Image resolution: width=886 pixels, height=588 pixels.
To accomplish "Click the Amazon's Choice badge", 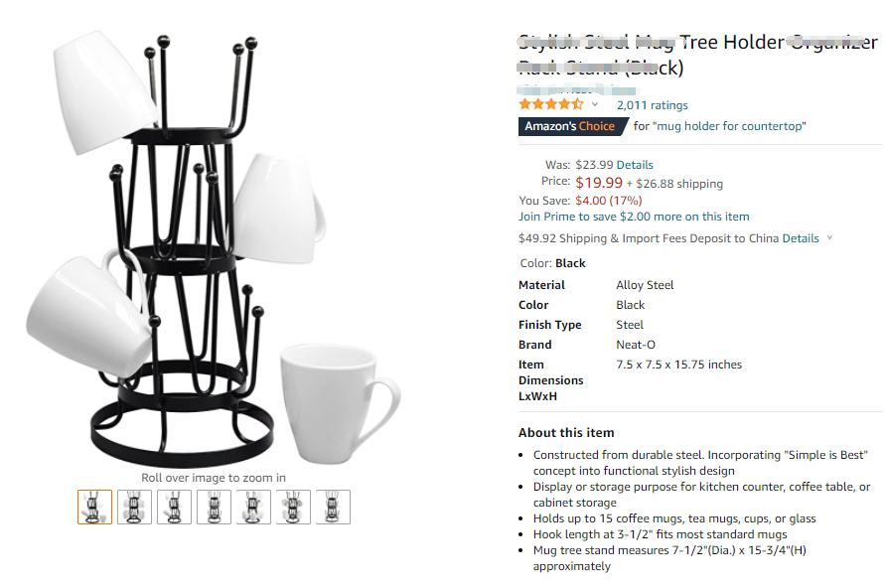I will click(x=570, y=126).
